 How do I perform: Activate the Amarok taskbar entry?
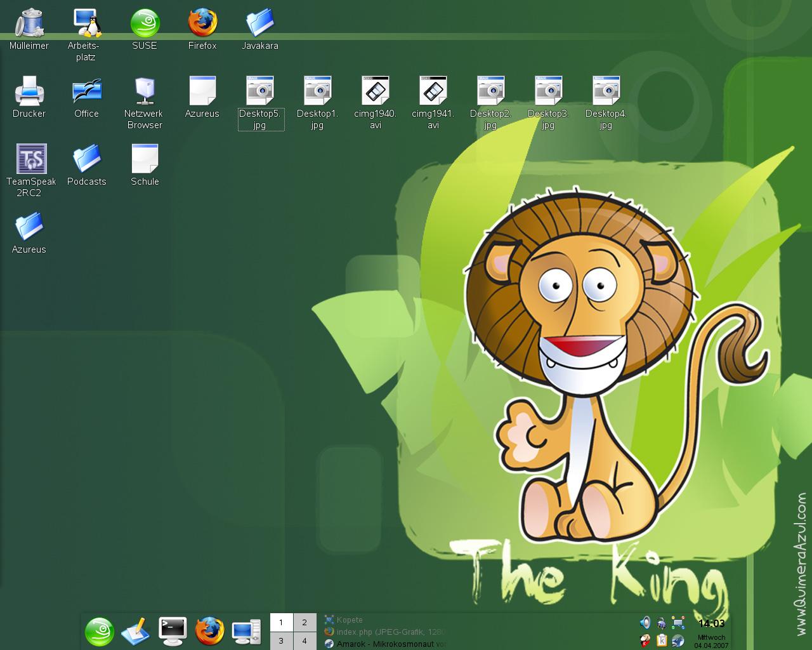tap(384, 644)
